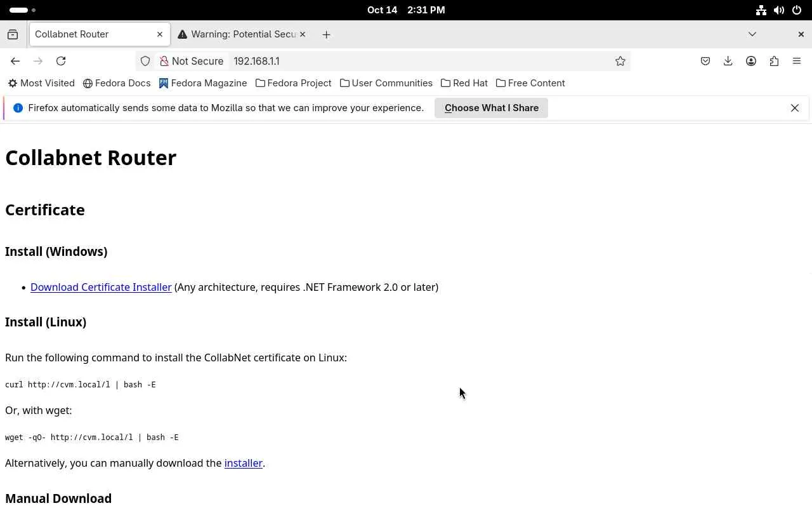
Task: Open Most Visited bookmarks
Action: 41,83
